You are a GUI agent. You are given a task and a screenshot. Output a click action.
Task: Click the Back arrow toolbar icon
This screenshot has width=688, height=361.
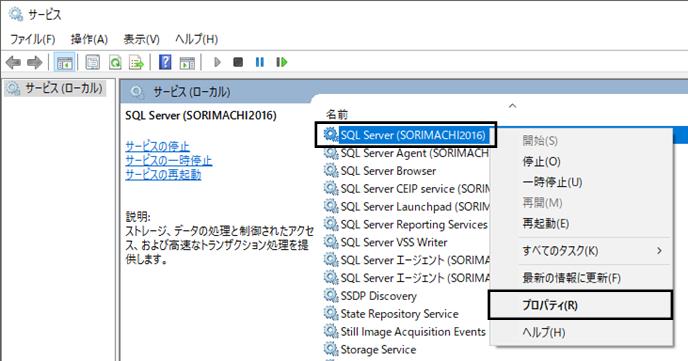13,63
